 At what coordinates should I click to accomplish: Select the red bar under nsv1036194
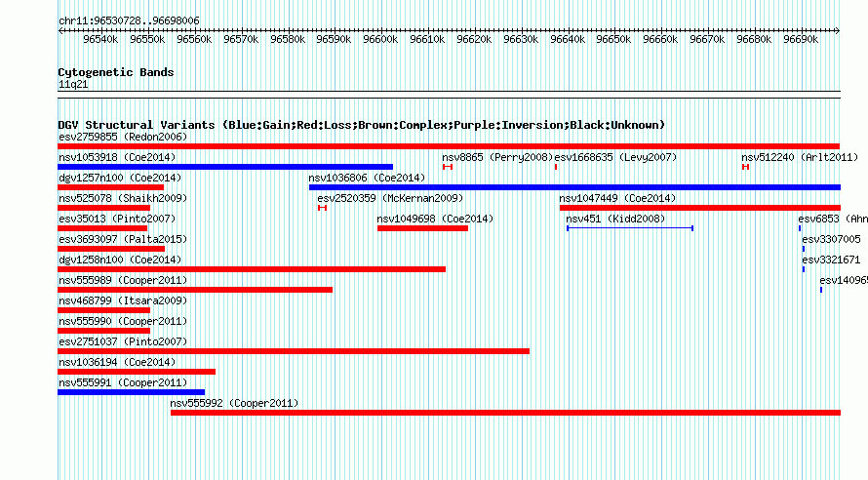click(137, 372)
